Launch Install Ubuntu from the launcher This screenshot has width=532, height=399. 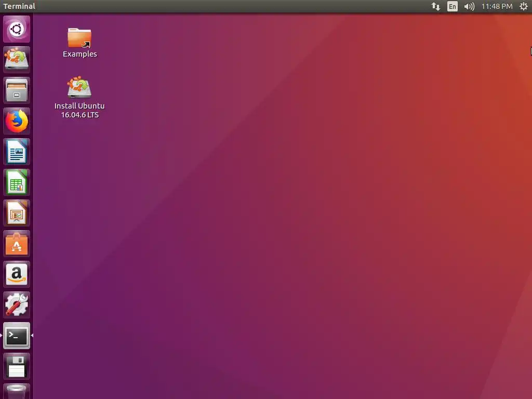[x=17, y=60]
